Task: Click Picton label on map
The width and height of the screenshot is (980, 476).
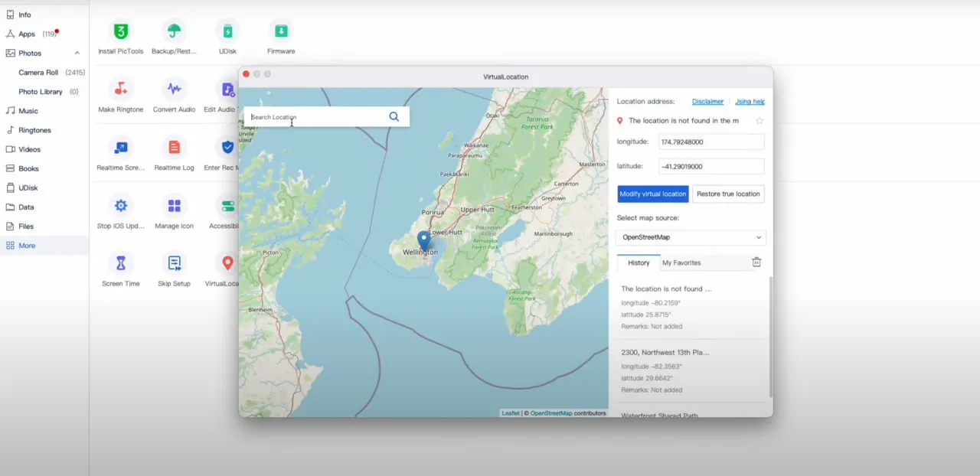Action: coord(271,252)
